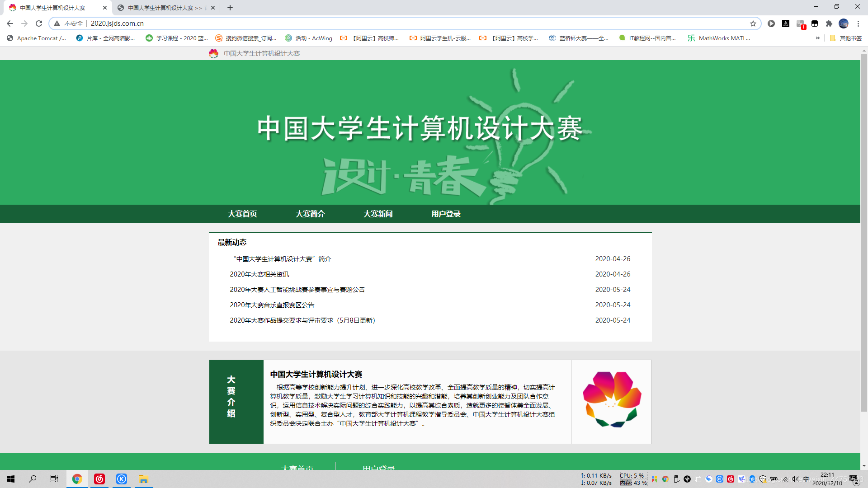The width and height of the screenshot is (868, 488).
Task: Open the Chrome profile avatar
Action: coord(844,23)
